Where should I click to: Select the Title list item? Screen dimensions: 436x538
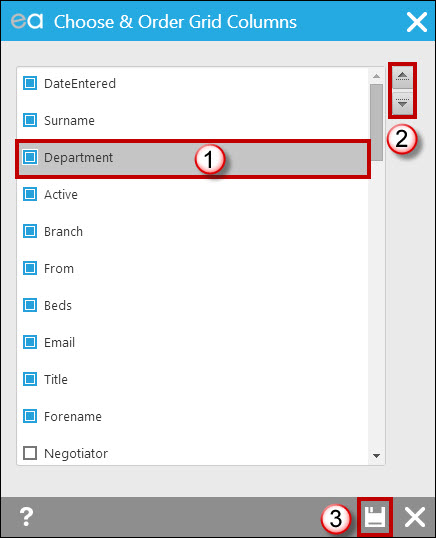[x=193, y=379]
